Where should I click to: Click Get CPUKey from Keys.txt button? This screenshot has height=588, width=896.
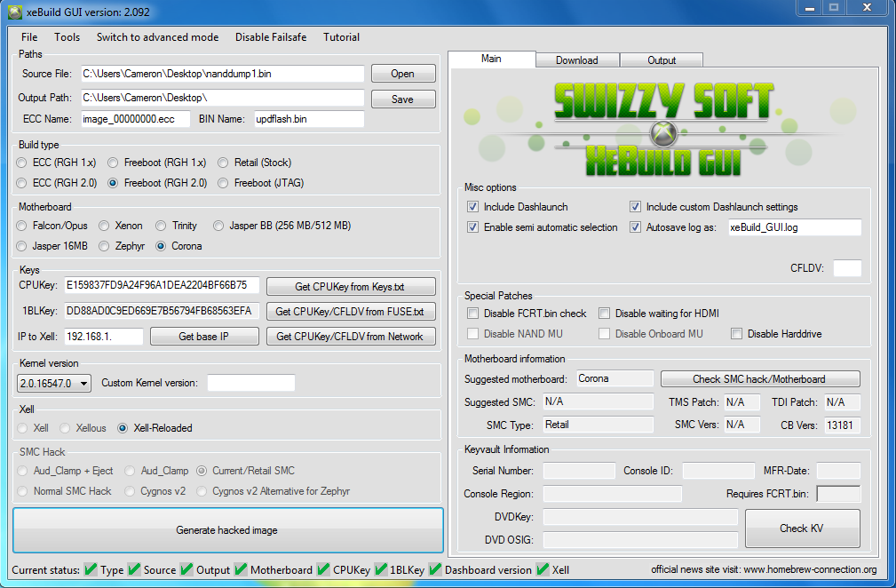[x=352, y=286]
